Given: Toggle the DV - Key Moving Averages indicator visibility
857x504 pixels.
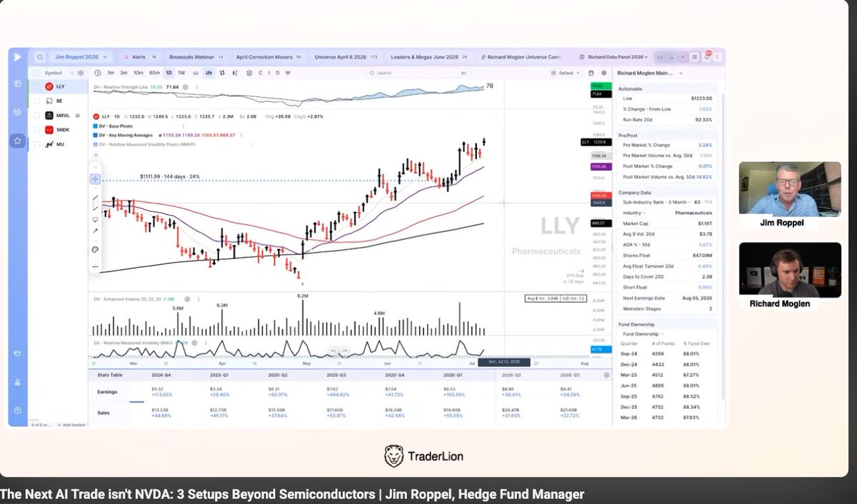Looking at the screenshot, I should [96, 135].
